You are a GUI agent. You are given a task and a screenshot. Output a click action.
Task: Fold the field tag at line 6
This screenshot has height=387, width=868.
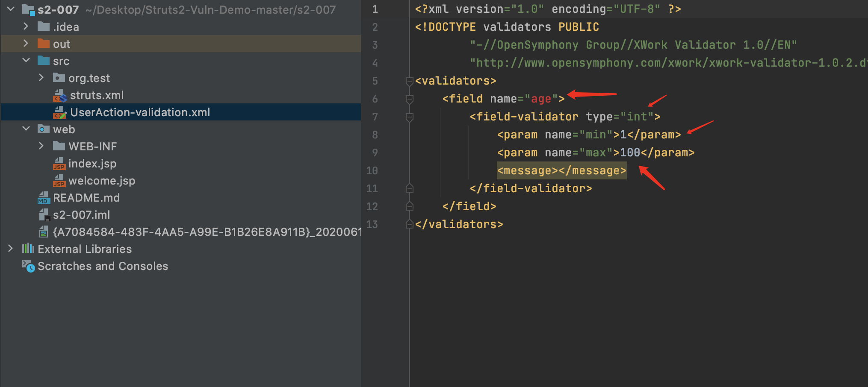(x=409, y=99)
